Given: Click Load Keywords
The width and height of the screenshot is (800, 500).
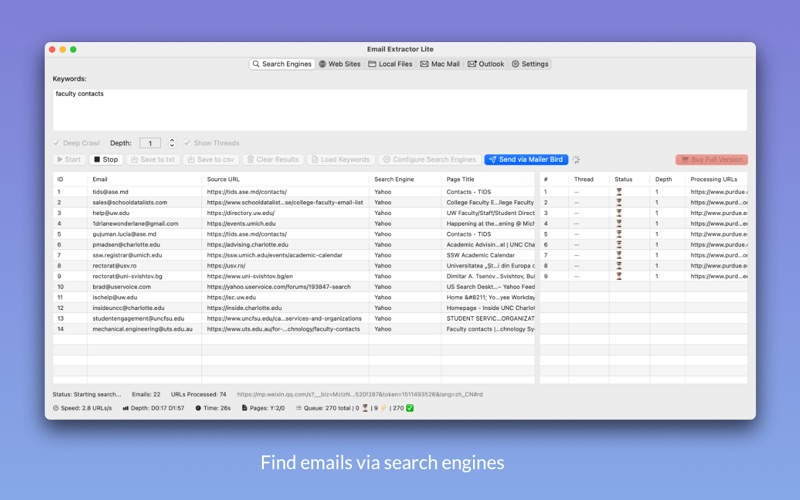Looking at the screenshot, I should (341, 160).
